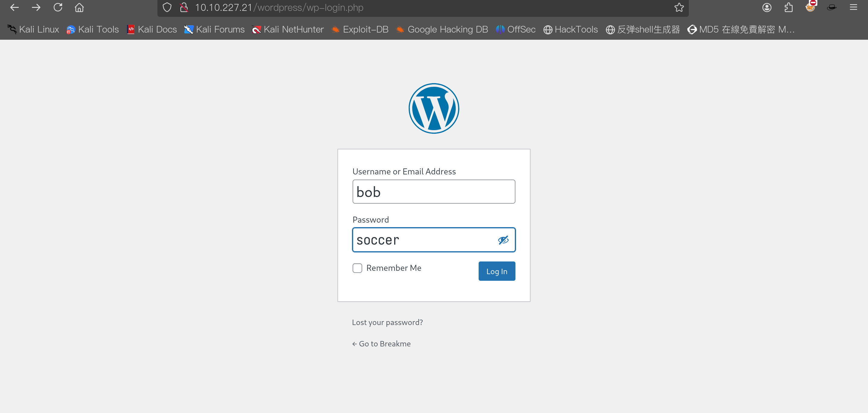
Task: Click the insecure connection padlock icon
Action: [x=184, y=8]
